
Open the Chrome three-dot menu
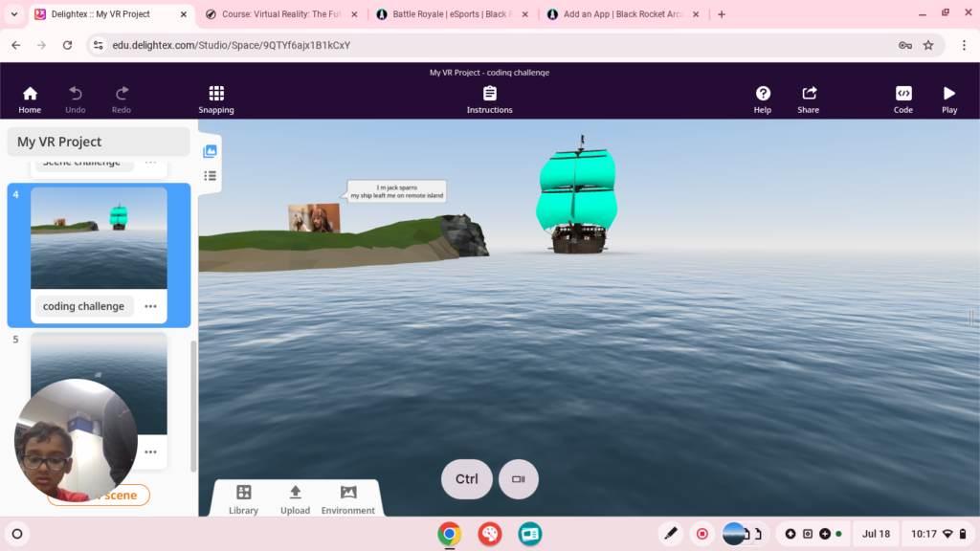pos(964,45)
